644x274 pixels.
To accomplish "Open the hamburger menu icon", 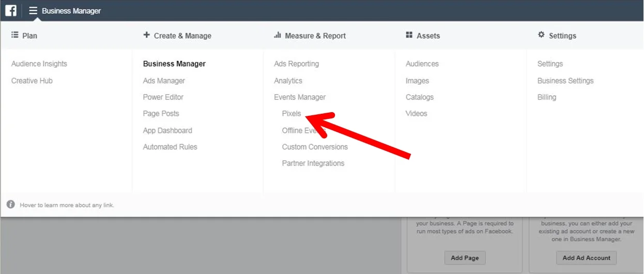I will pyautogui.click(x=33, y=10).
